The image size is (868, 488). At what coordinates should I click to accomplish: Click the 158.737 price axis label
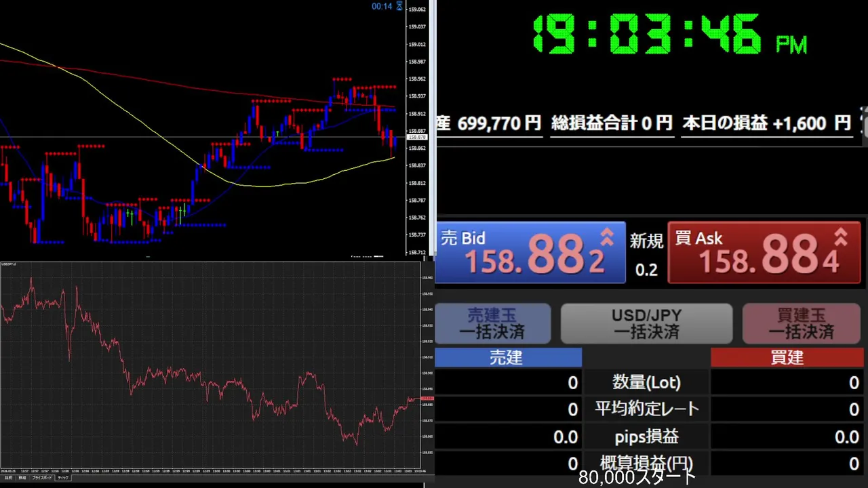417,235
